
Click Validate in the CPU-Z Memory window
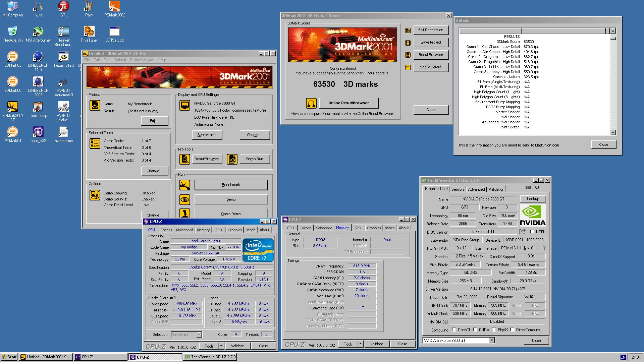point(376,344)
